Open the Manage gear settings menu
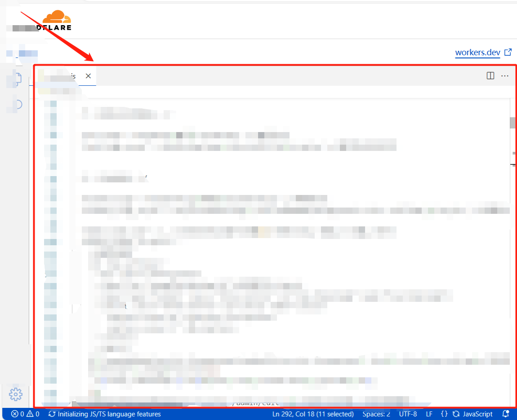 point(16,394)
